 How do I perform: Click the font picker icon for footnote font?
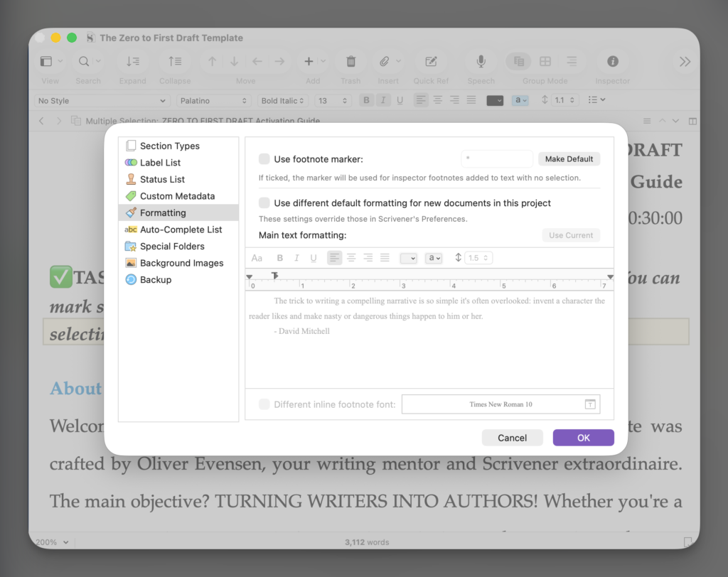(590, 404)
